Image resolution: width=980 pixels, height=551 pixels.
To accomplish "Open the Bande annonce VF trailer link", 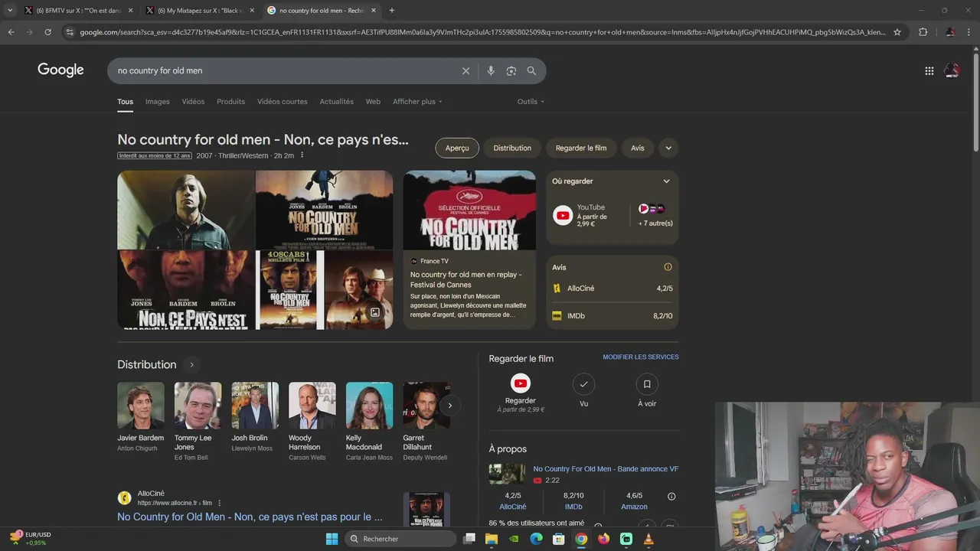I will pos(606,469).
